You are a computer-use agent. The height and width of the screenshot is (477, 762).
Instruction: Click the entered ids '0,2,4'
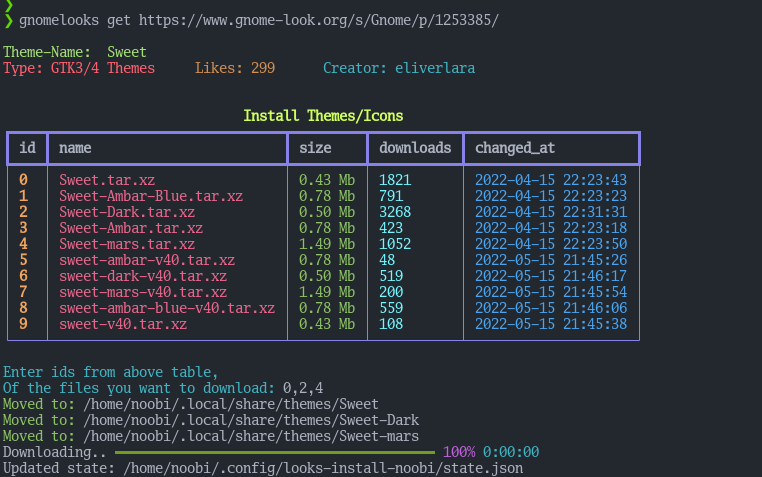(303, 389)
